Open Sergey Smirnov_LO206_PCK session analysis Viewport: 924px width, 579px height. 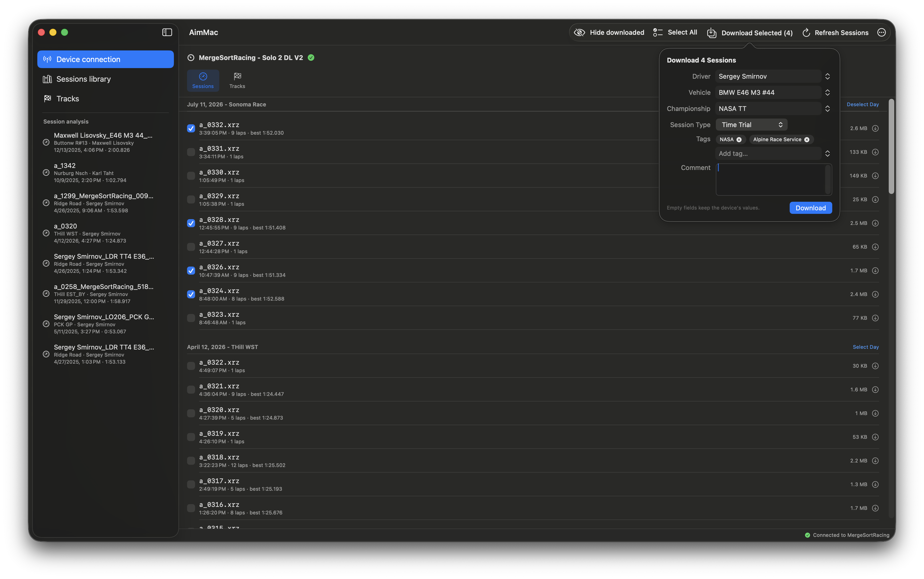pyautogui.click(x=105, y=324)
